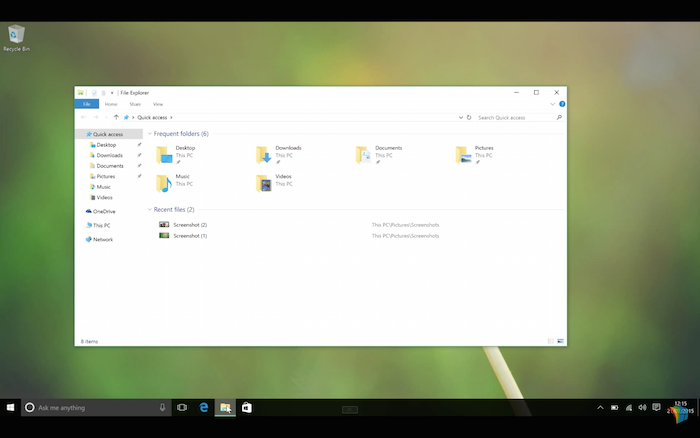Click the Refresh button in address bar
The width and height of the screenshot is (700, 438).
click(469, 117)
